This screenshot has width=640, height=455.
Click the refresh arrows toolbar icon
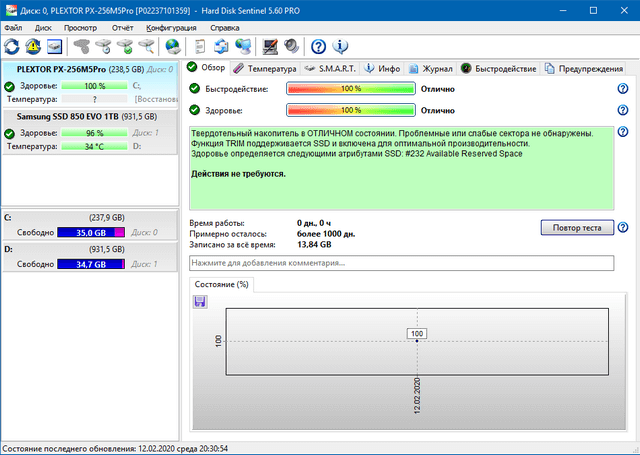point(12,46)
